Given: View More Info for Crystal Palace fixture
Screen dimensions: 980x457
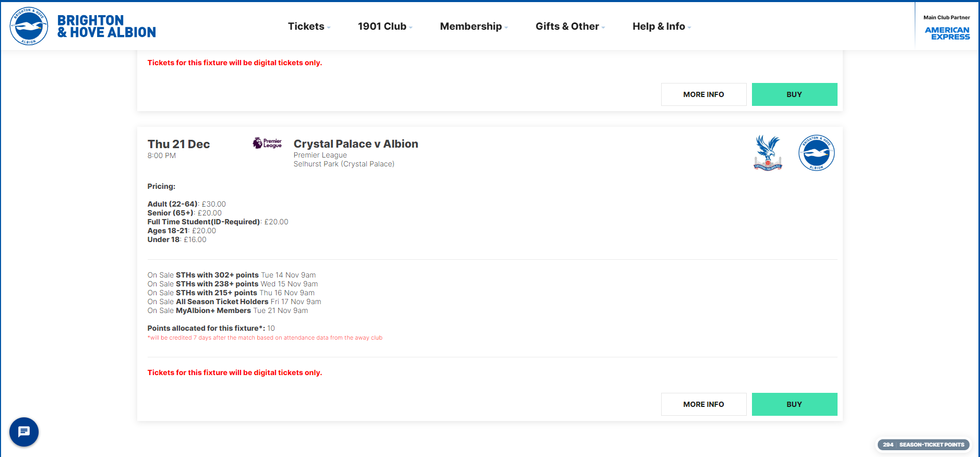Looking at the screenshot, I should (703, 404).
